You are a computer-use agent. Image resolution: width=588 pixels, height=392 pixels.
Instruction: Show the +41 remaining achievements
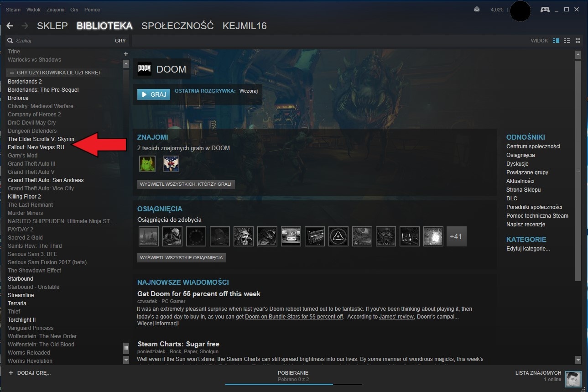pyautogui.click(x=456, y=236)
